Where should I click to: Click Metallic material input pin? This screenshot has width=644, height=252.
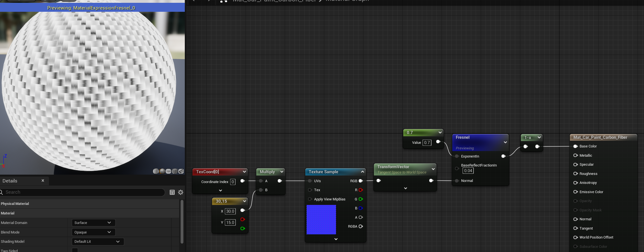pyautogui.click(x=576, y=156)
